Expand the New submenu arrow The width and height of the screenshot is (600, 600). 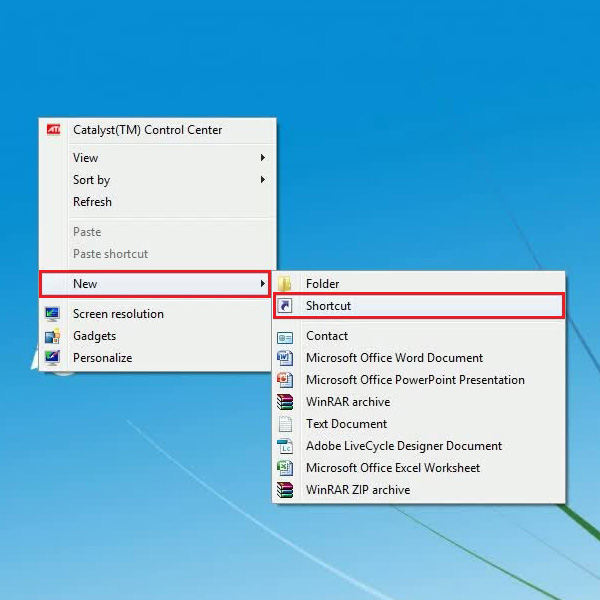point(262,284)
